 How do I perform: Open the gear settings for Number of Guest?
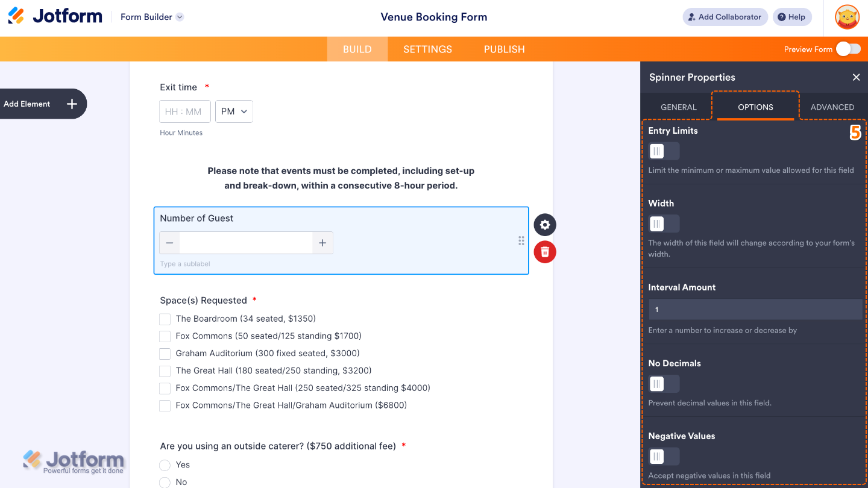click(x=545, y=225)
